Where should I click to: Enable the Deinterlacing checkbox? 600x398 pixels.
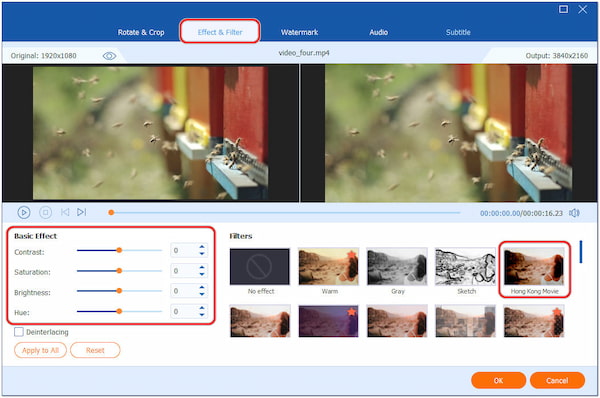pos(19,332)
